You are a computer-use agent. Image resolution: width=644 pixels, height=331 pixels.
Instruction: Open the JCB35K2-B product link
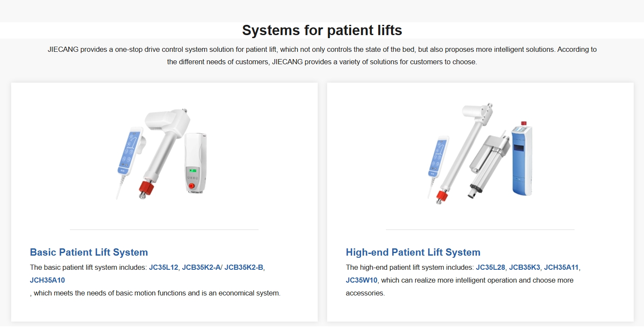click(244, 267)
